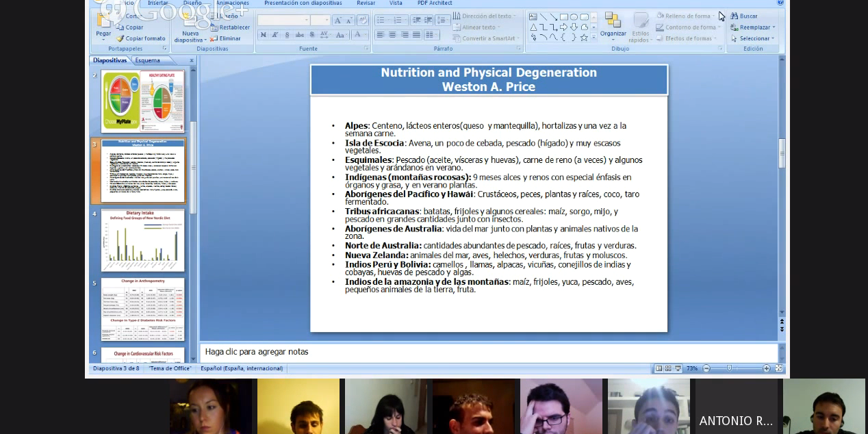Choose the right block arrow shape

point(563,27)
